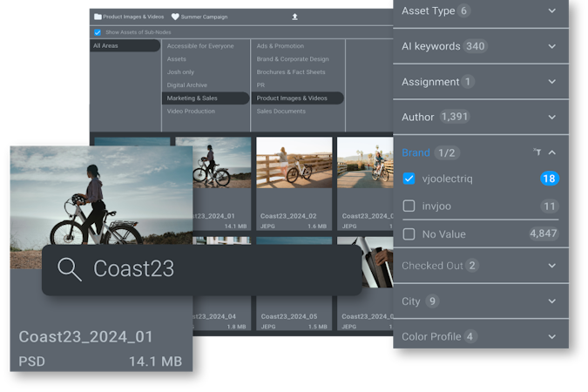Click the magnifier icon in search bar
Image resolution: width=588 pixels, height=392 pixels.
[69, 268]
